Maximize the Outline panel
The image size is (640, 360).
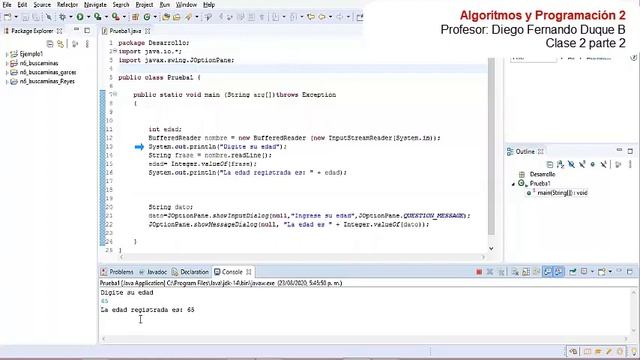(x=630, y=151)
